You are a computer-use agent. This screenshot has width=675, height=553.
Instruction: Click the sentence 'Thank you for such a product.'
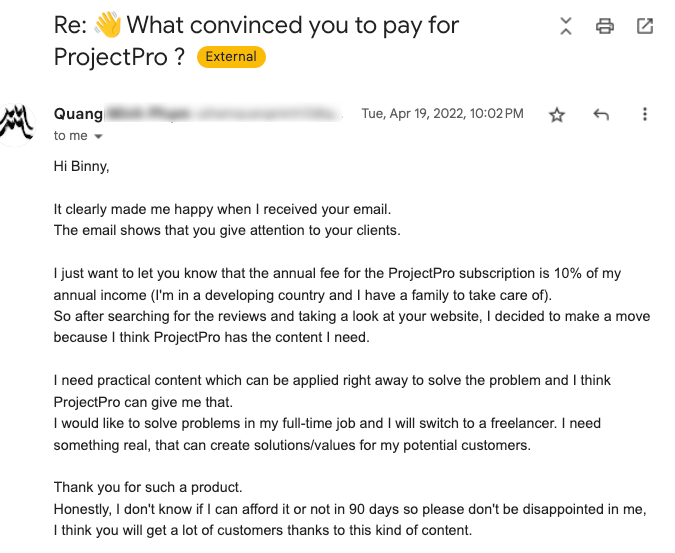coord(148,487)
